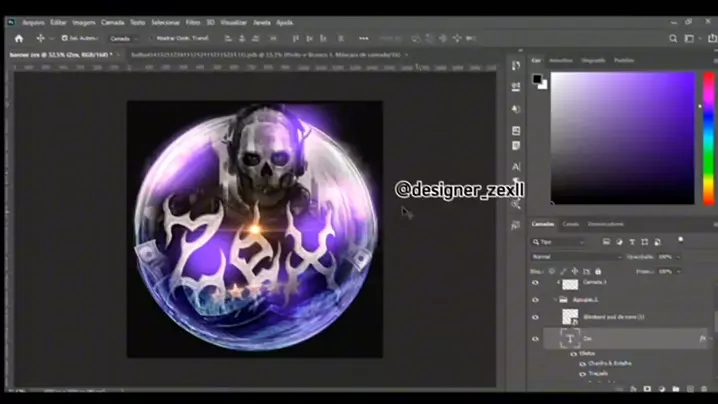The image size is (718, 404).
Task: Filter layers by text type icon
Action: pos(633,242)
